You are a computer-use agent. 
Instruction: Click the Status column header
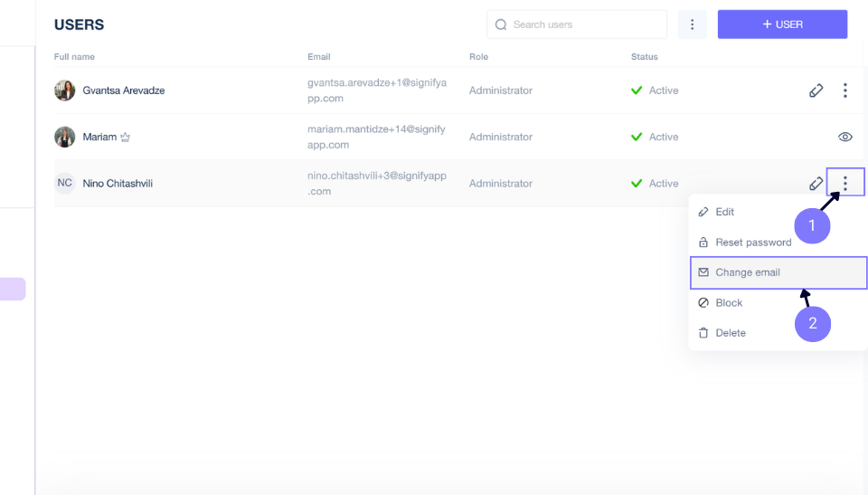point(645,56)
